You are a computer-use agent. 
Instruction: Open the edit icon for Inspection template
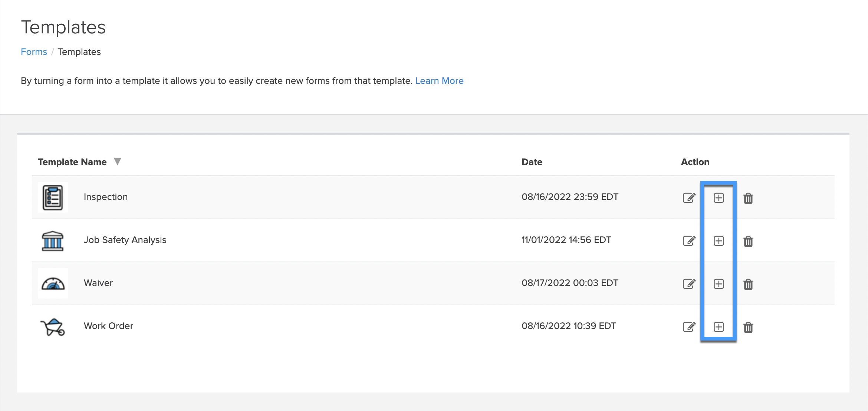point(689,198)
